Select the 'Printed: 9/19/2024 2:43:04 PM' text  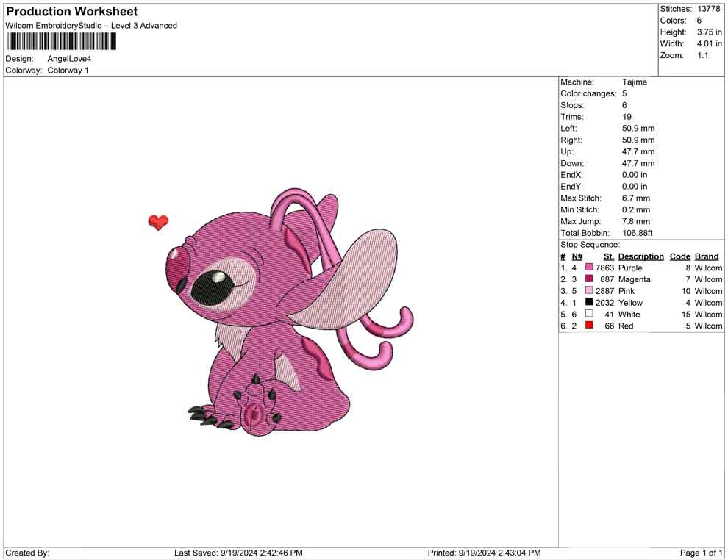485,553
